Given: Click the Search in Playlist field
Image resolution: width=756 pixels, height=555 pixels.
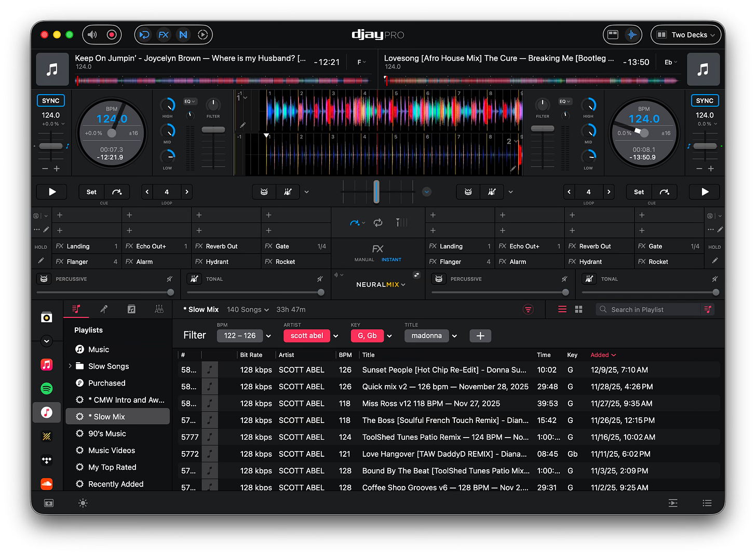Looking at the screenshot, I should click(649, 310).
